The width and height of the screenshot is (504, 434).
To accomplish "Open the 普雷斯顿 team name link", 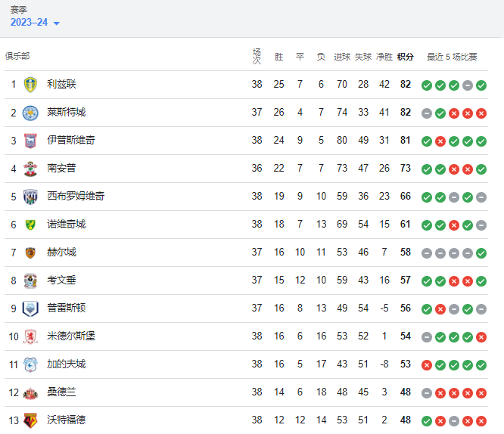I will (x=66, y=308).
